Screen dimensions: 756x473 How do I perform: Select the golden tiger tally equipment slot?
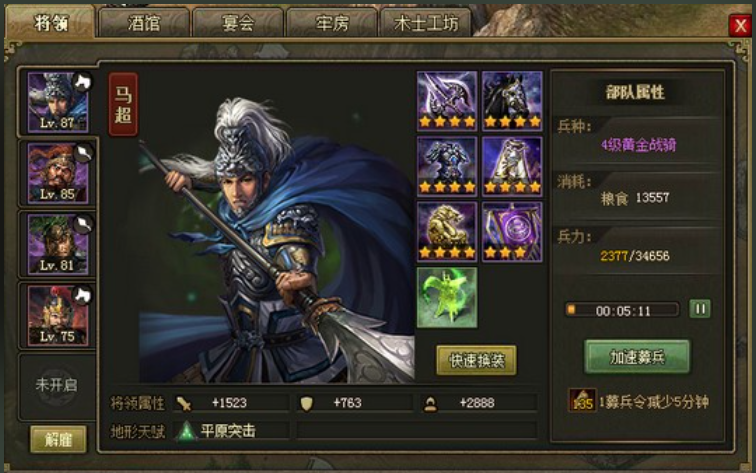pos(447,232)
